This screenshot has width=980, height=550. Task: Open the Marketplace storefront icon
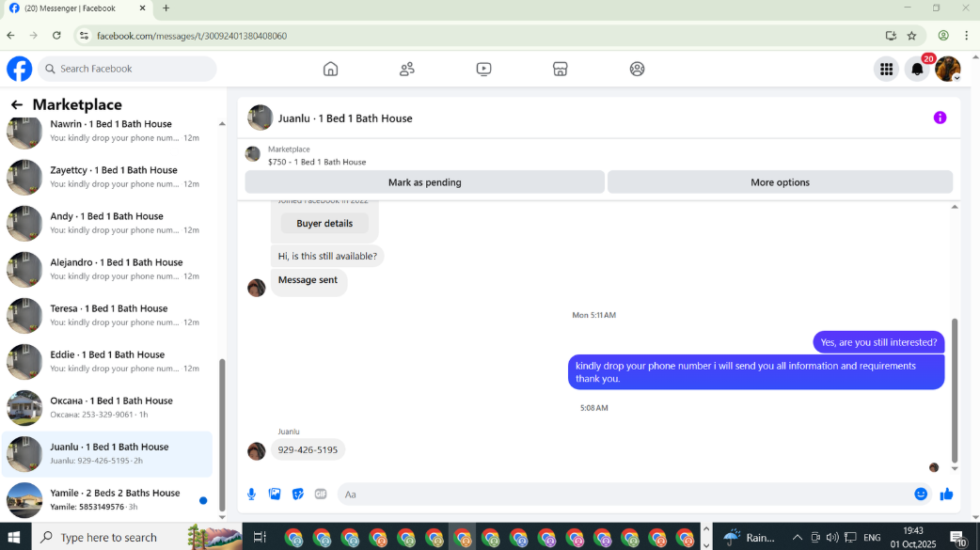coord(560,69)
